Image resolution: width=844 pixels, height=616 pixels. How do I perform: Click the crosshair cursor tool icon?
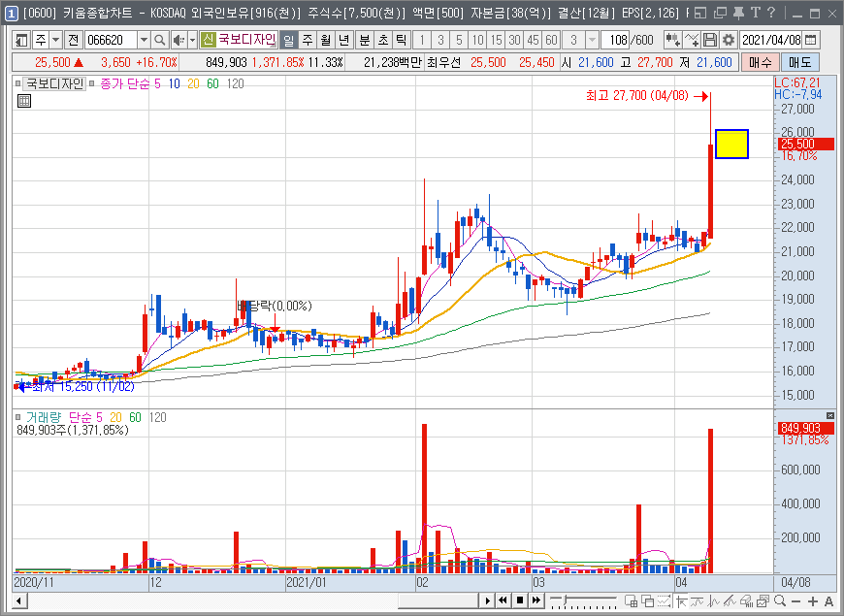tap(681, 600)
